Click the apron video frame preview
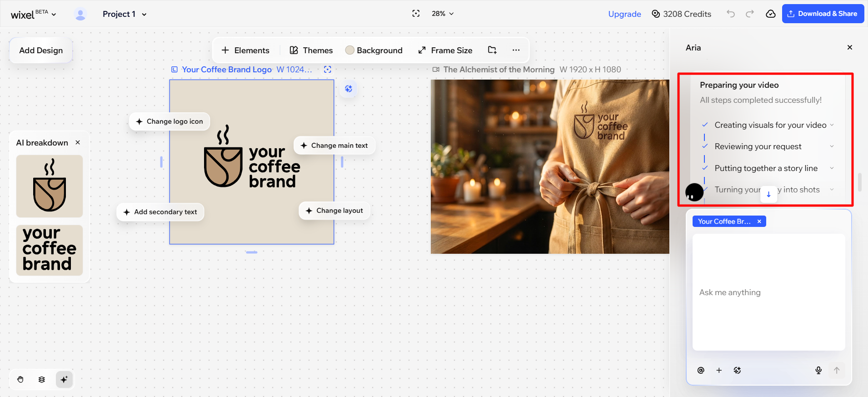 click(550, 166)
